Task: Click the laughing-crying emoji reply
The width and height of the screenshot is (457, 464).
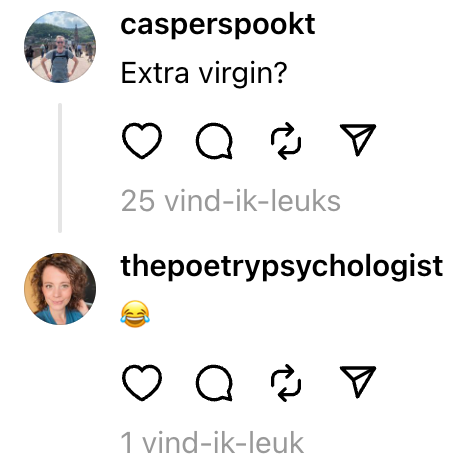Action: point(135,314)
